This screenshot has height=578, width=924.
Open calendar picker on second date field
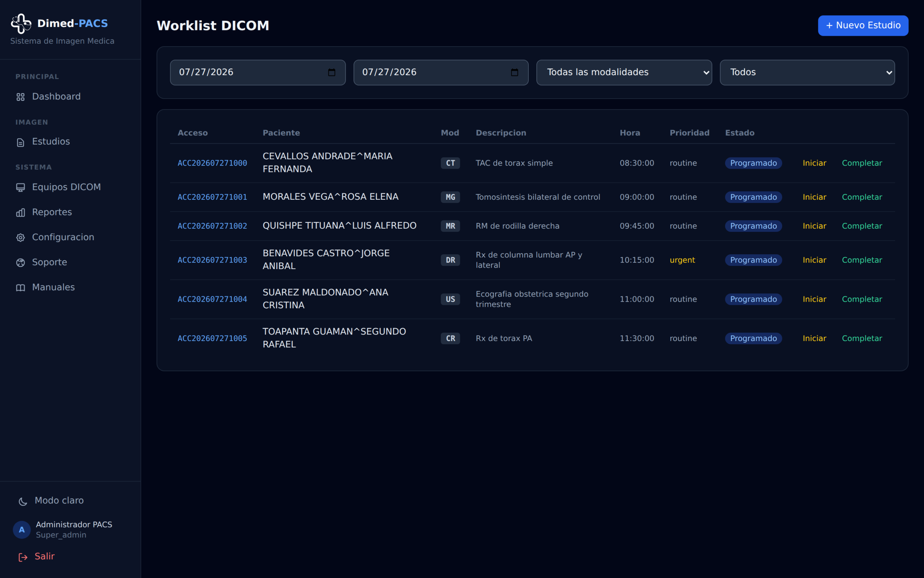[514, 72]
